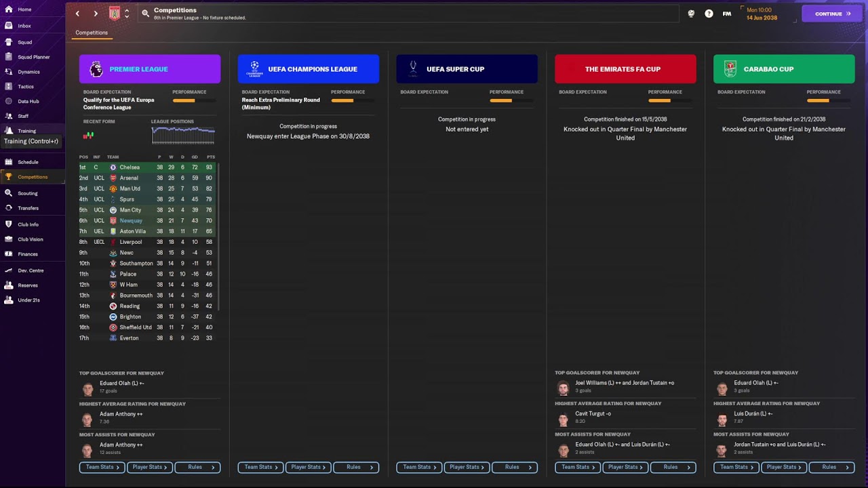This screenshot has width=868, height=488.
Task: Open the Home sidebar icon
Action: [9, 9]
